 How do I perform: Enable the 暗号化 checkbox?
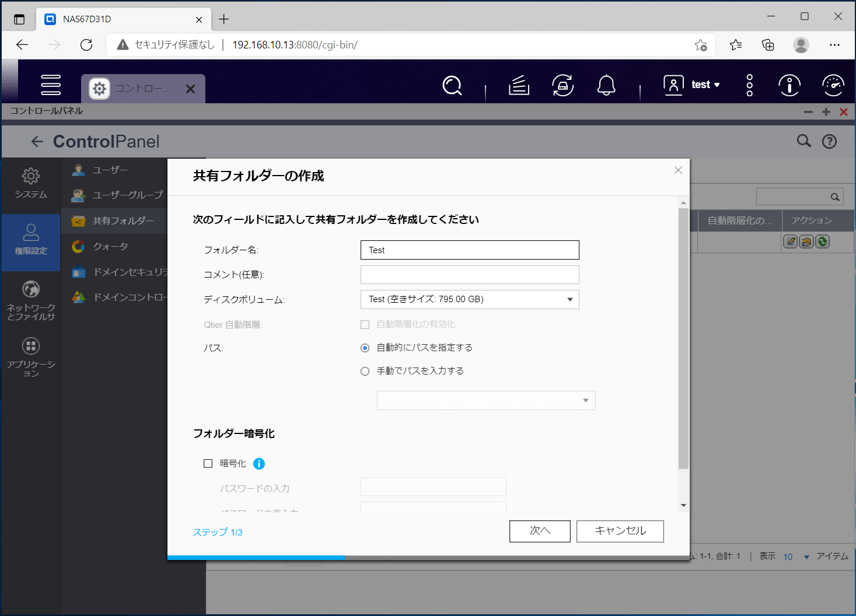208,464
